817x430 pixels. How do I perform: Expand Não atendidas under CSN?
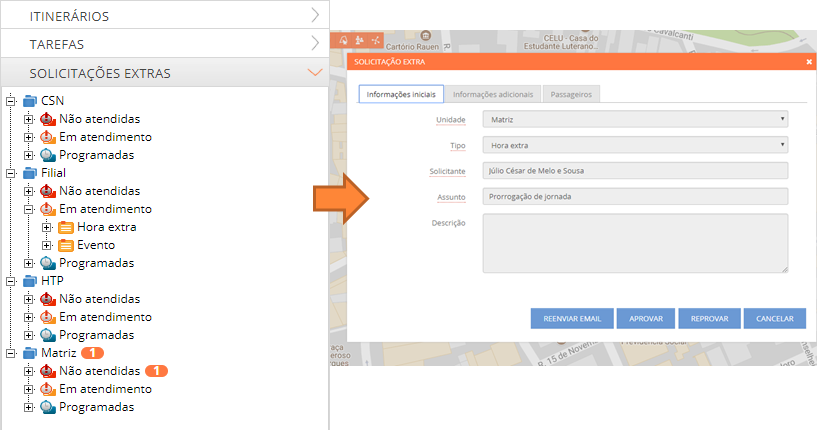coord(29,119)
